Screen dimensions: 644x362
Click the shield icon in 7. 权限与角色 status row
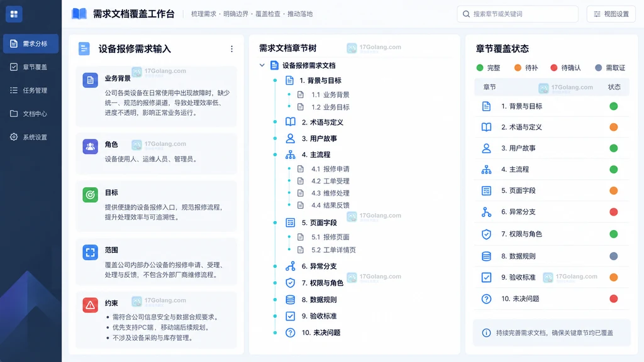(486, 234)
